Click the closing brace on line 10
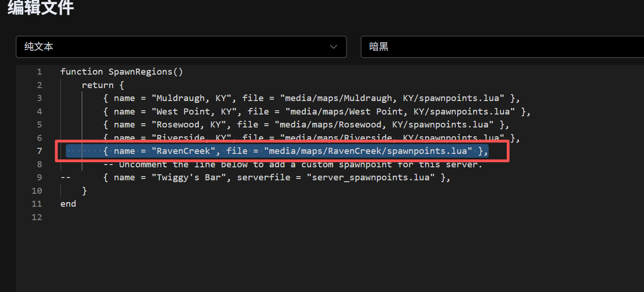The image size is (644, 292). [x=84, y=190]
